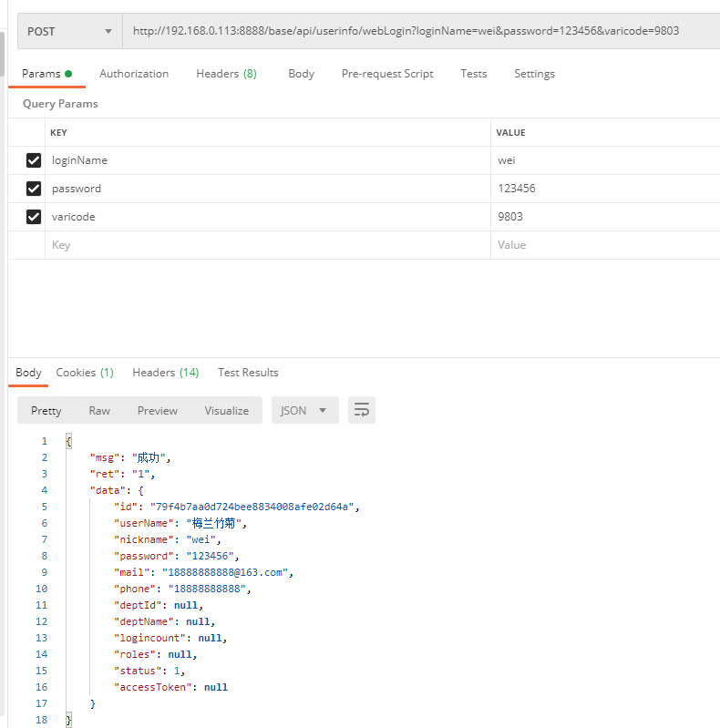Disable the varicode parameter checkbox

pyautogui.click(x=34, y=217)
